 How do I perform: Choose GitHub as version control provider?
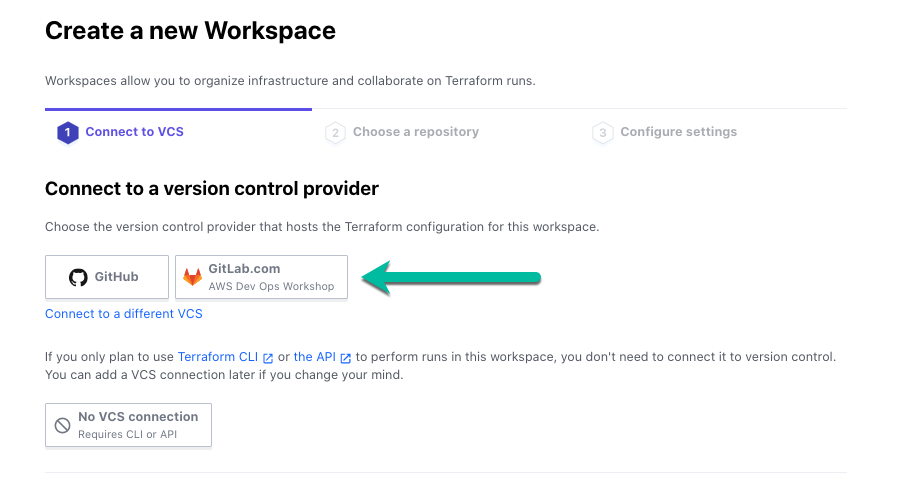(x=107, y=277)
